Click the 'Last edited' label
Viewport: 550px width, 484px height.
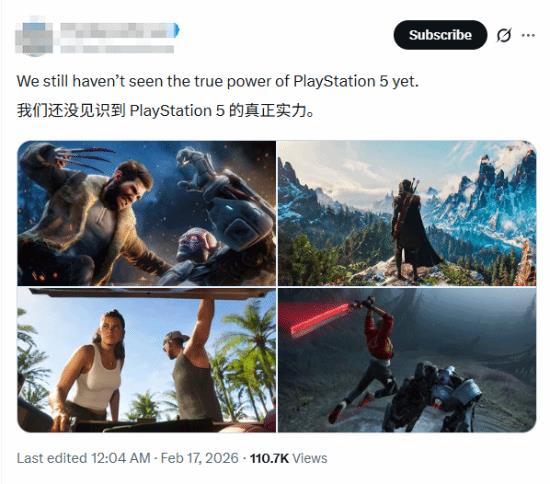[52, 458]
